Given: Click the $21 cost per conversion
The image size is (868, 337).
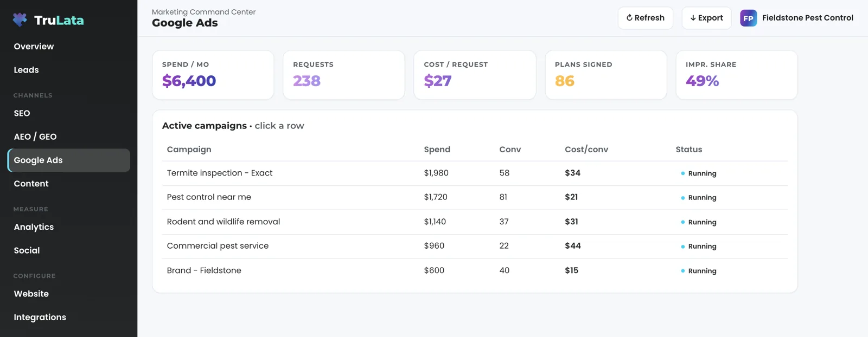Looking at the screenshot, I should pyautogui.click(x=571, y=197).
